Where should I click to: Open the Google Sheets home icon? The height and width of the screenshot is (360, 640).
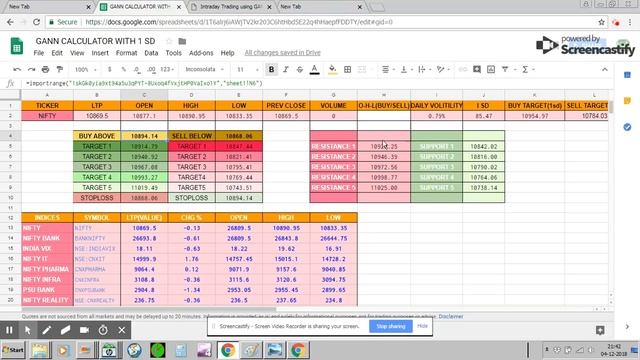pyautogui.click(x=17, y=46)
